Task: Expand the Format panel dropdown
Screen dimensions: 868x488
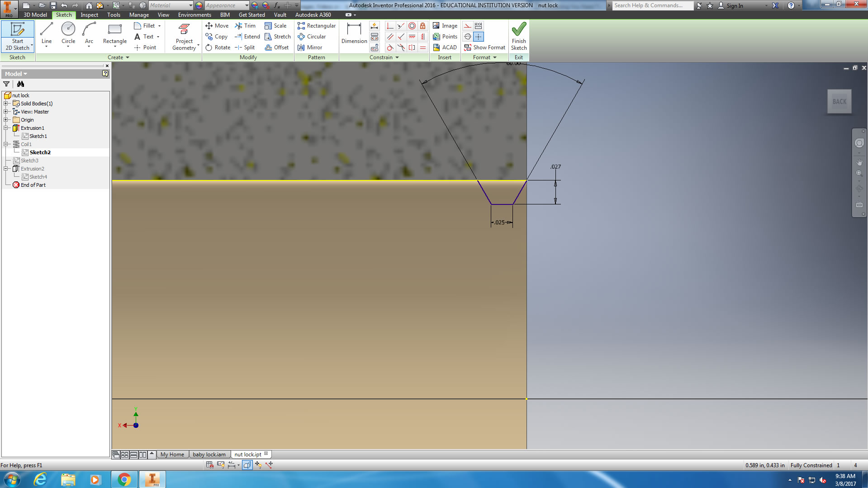Action: point(485,57)
